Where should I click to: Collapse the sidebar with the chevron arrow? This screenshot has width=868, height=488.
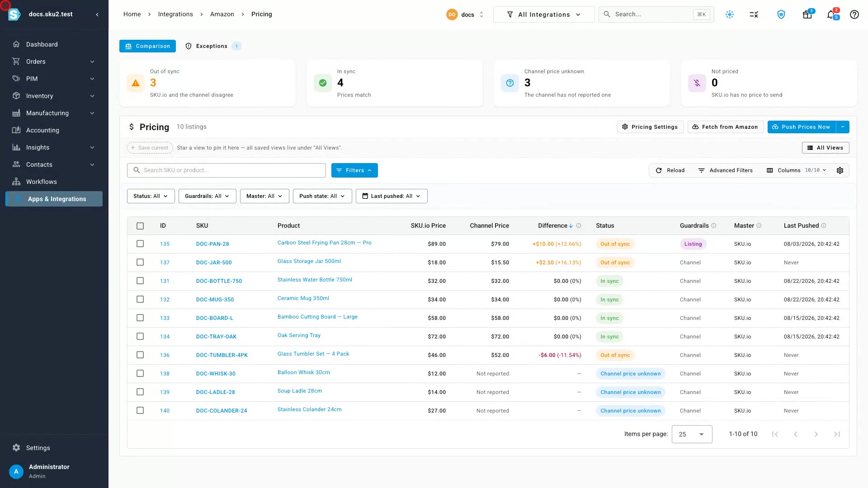tap(97, 14)
